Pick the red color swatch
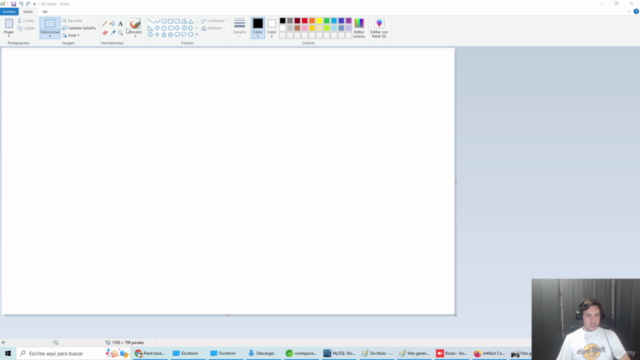 pyautogui.click(x=304, y=21)
